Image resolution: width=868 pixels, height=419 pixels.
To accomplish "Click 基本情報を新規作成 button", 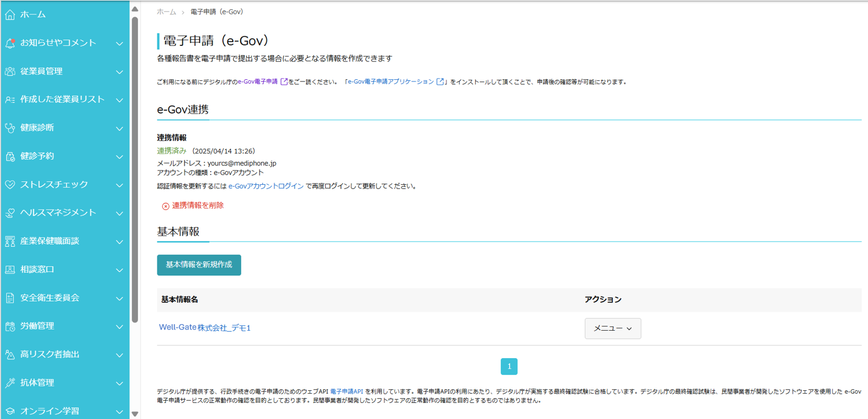I will 199,265.
